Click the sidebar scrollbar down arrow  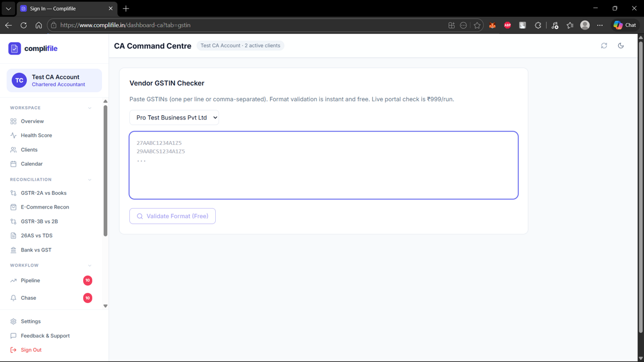(105, 306)
